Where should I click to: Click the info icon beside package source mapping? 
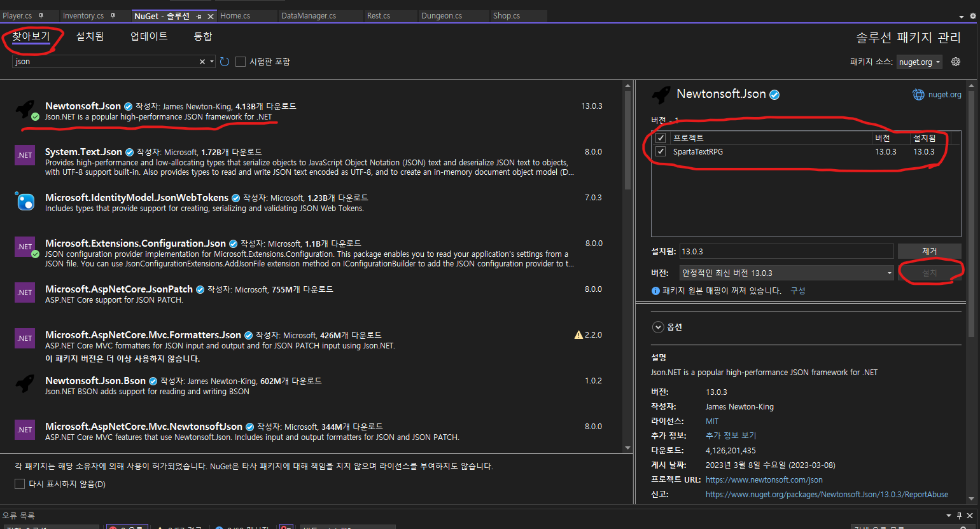(655, 291)
